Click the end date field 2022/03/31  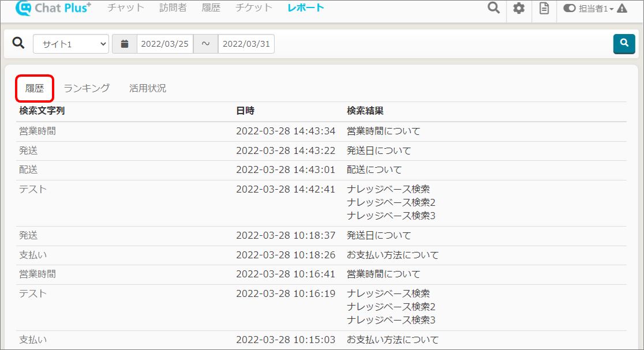(x=246, y=44)
